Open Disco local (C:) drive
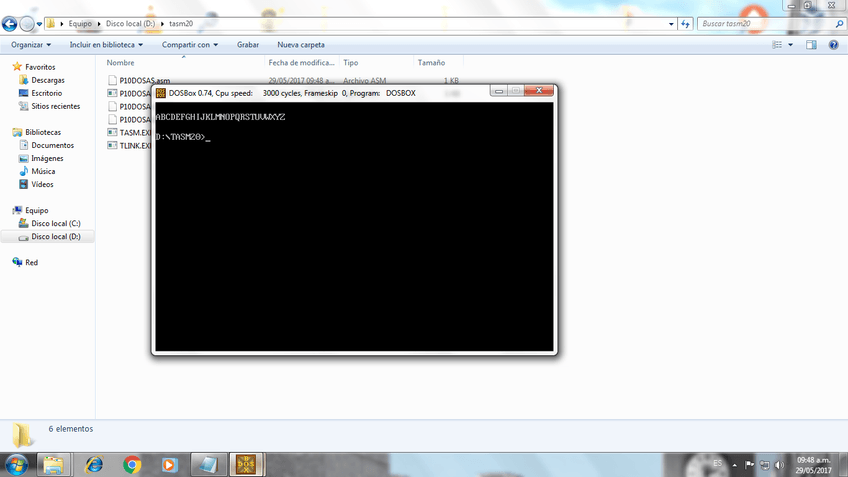The image size is (848, 477). point(55,223)
